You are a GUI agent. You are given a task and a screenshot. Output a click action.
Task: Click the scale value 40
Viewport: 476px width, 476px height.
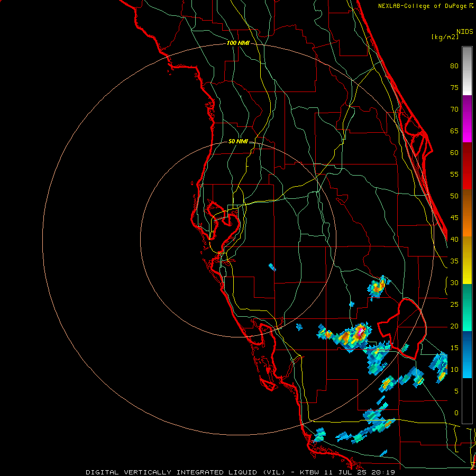(x=454, y=240)
